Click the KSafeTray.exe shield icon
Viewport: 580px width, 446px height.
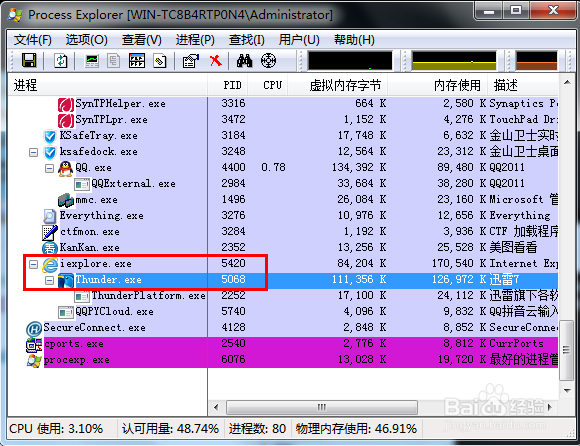pos(50,136)
